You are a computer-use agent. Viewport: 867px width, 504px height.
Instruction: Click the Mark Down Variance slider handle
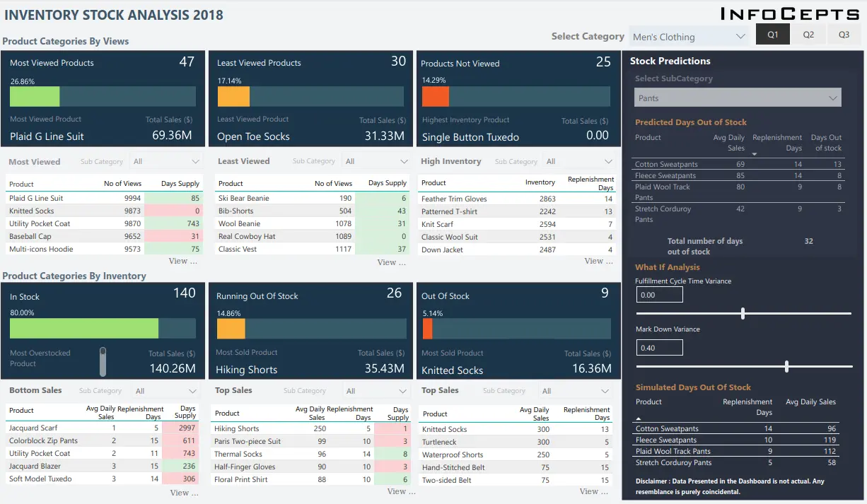coord(786,366)
